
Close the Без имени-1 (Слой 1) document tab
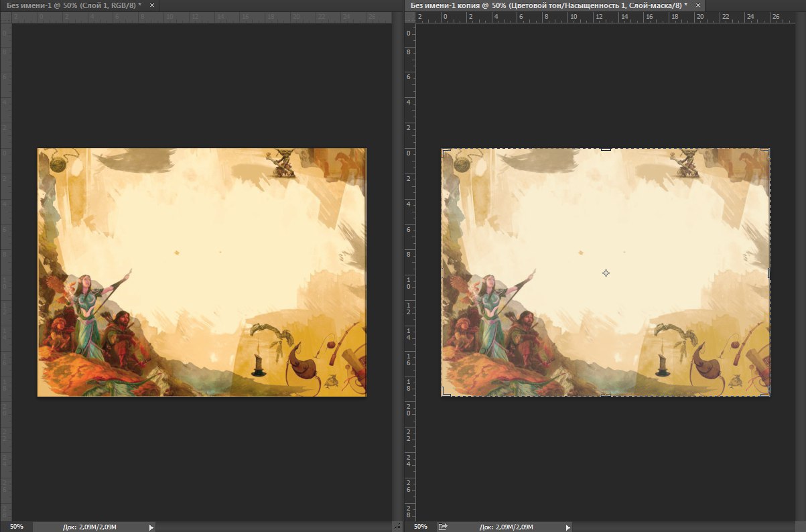pos(151,5)
